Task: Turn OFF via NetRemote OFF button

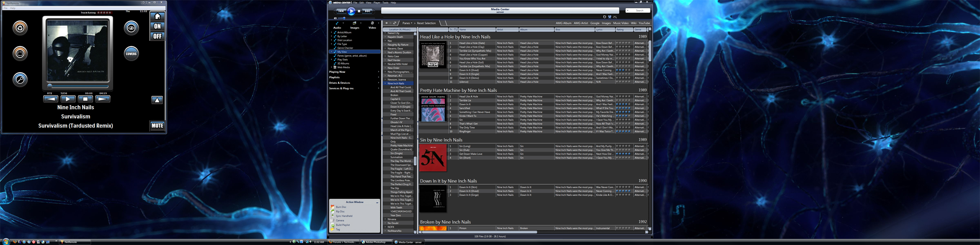Action: [x=157, y=36]
